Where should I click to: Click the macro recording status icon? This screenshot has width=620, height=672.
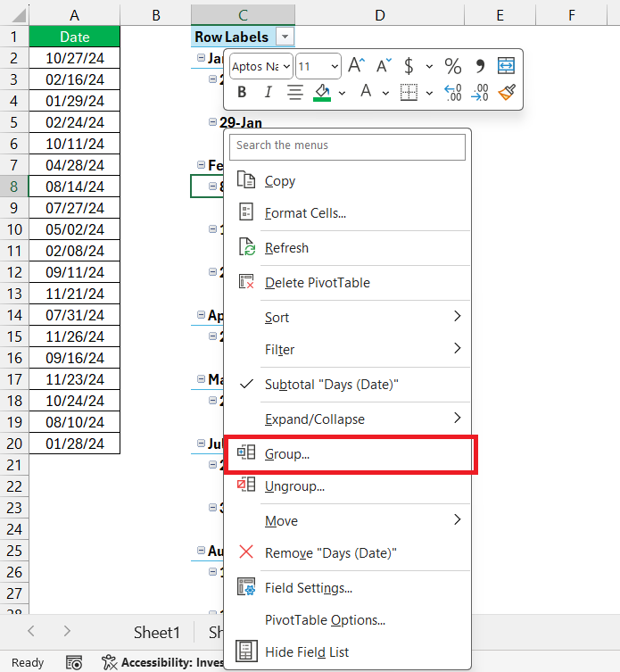click(x=74, y=662)
